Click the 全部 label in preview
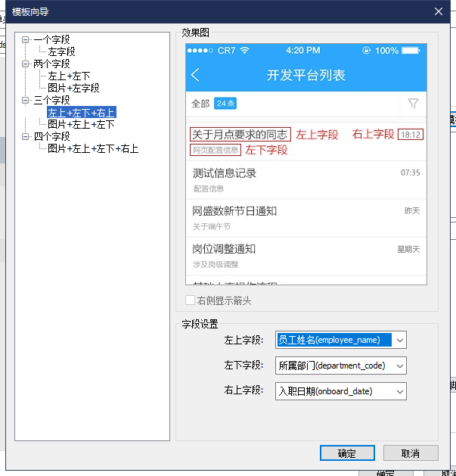Screen dimensions: 456x476 tap(200, 104)
